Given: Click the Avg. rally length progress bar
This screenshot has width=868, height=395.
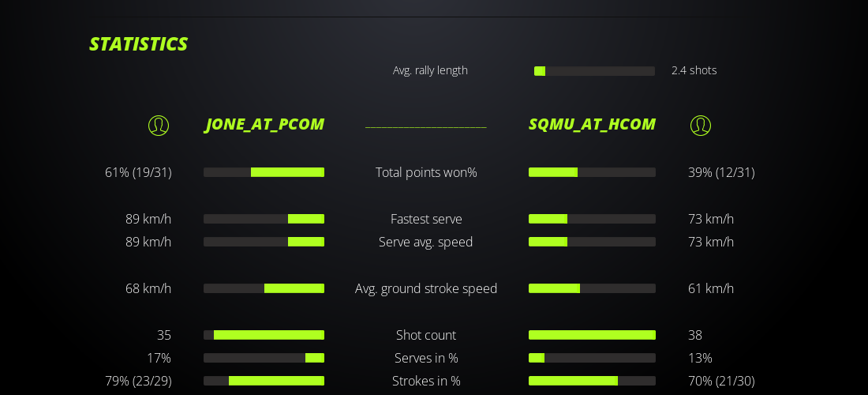Looking at the screenshot, I should click(594, 71).
